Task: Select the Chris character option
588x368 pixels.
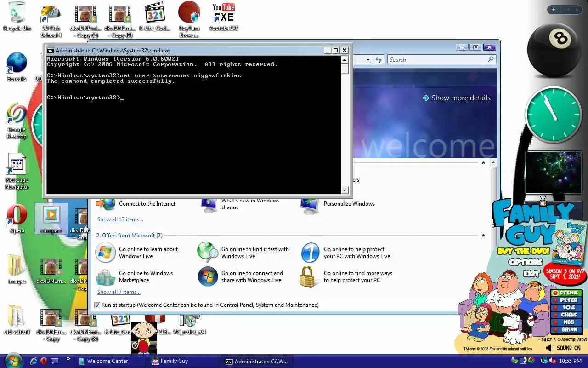Action: coord(566,315)
